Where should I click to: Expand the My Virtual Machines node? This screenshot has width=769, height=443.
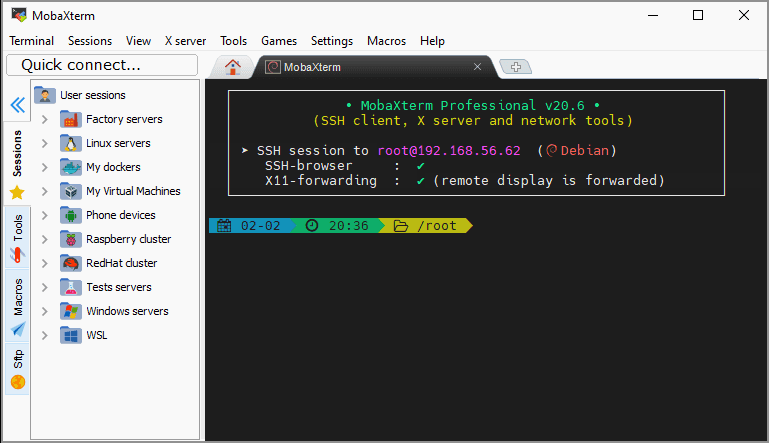45,191
